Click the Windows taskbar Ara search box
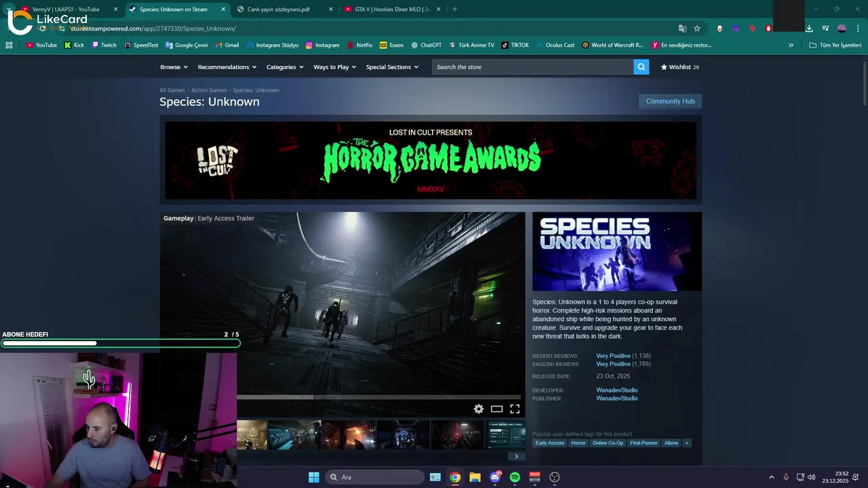The image size is (868, 488). pyautogui.click(x=374, y=477)
